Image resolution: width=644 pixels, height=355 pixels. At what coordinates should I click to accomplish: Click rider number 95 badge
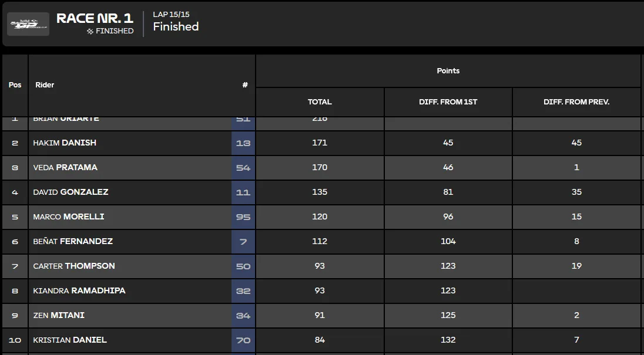tap(243, 217)
